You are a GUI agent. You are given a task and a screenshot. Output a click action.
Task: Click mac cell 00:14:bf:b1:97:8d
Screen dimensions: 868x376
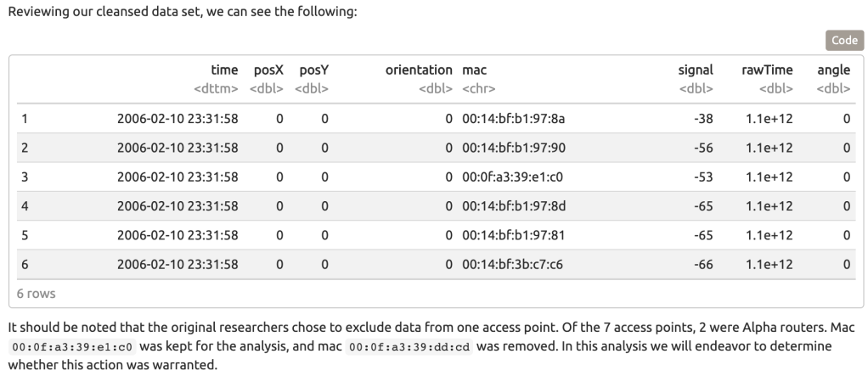point(513,206)
